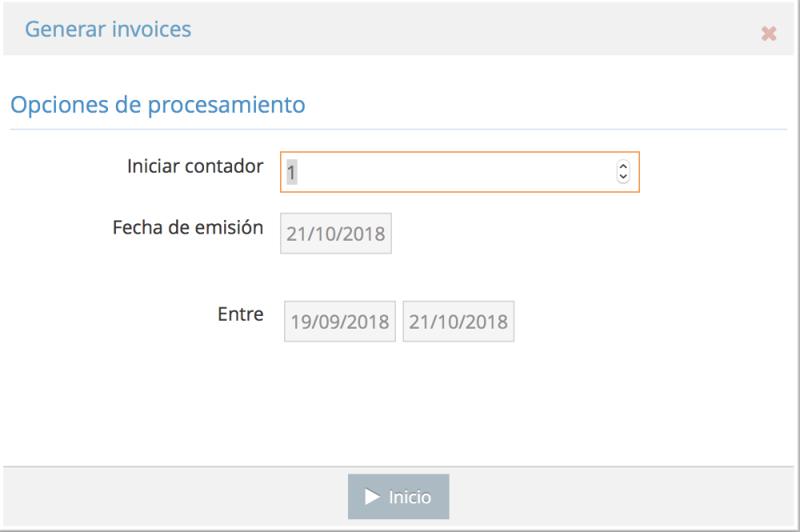Focus the Iniciar contador number field
The image size is (800, 532).
[x=448, y=172]
